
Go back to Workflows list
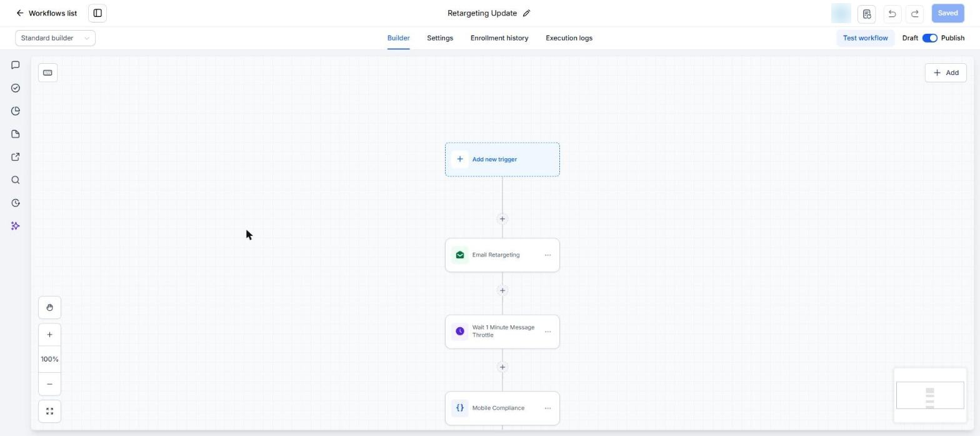(x=46, y=13)
